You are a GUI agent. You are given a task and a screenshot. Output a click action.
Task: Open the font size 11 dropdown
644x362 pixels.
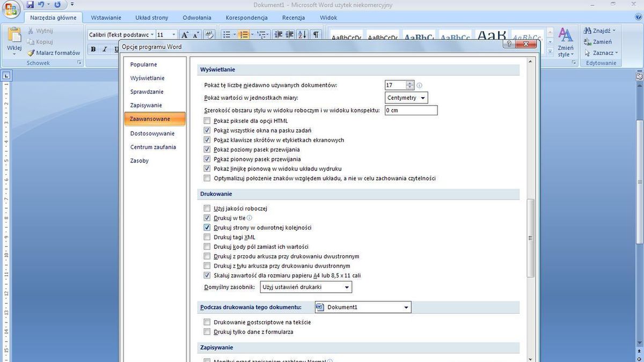(173, 34)
